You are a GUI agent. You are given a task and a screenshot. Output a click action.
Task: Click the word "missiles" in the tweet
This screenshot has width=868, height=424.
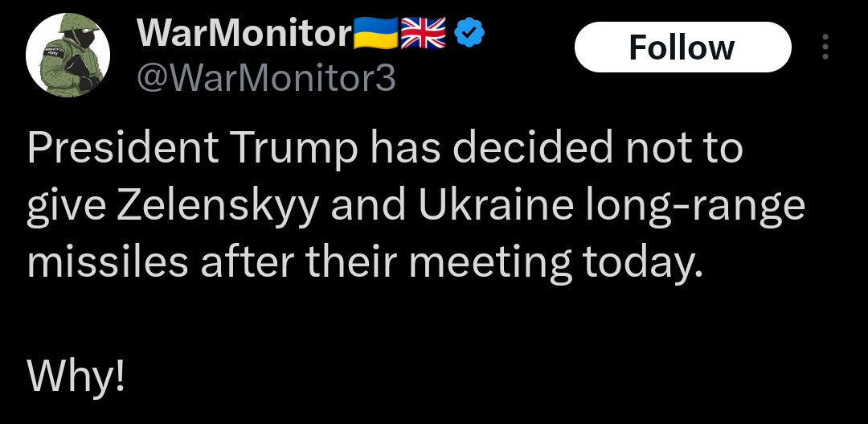click(x=108, y=263)
